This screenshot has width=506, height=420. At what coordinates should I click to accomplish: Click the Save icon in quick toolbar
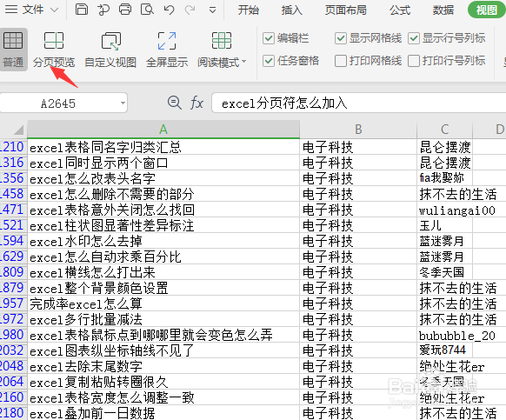tap(82, 10)
